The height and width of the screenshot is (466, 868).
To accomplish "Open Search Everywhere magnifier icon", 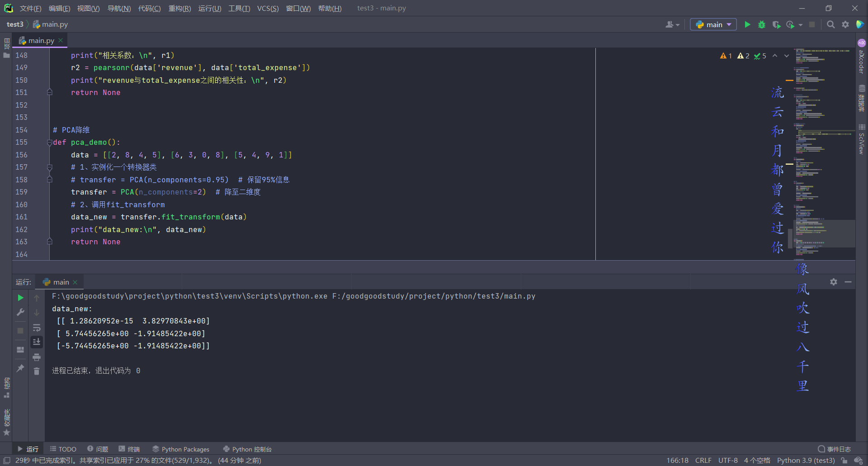I will (x=830, y=24).
